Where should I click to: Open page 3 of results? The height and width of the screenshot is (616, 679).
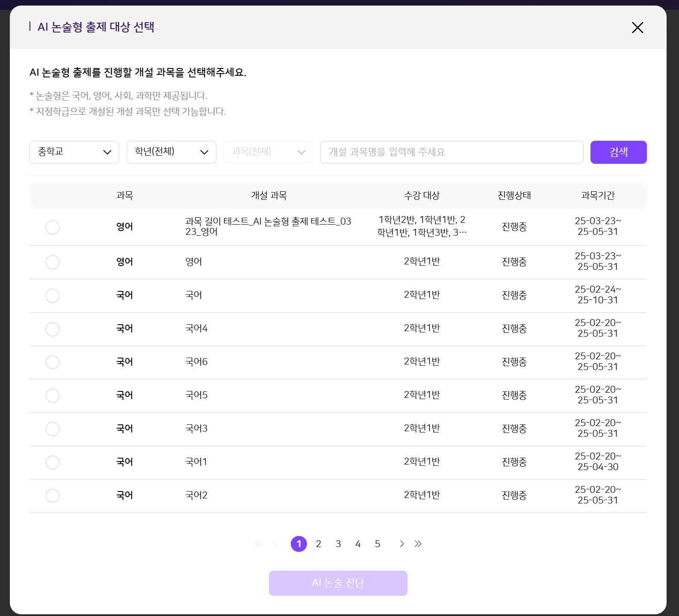[x=338, y=544]
